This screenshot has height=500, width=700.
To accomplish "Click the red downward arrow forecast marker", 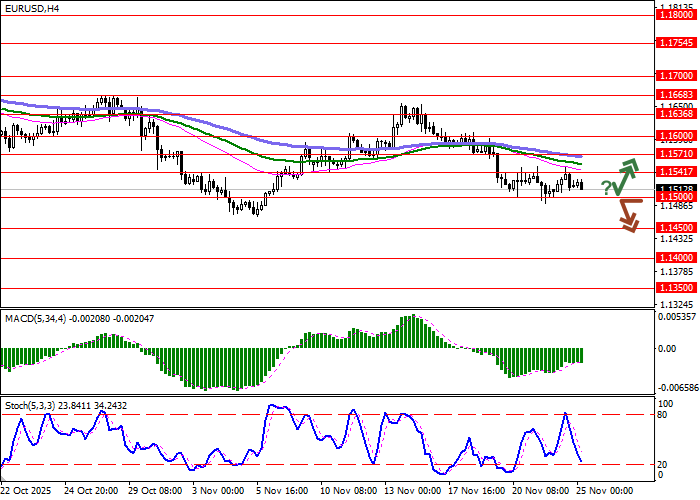I will coord(628,214).
